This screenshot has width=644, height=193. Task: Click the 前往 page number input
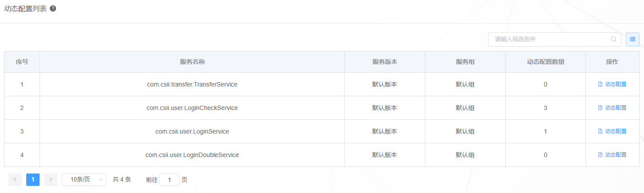point(169,180)
